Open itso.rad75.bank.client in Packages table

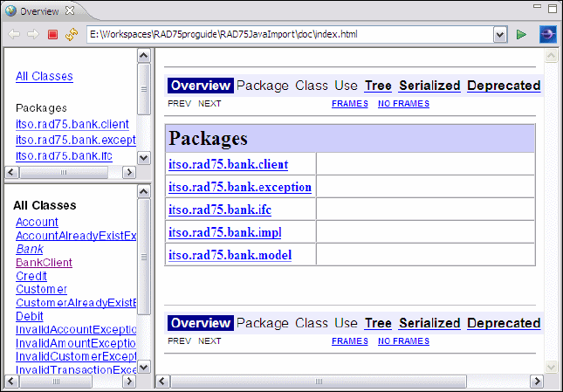[229, 164]
